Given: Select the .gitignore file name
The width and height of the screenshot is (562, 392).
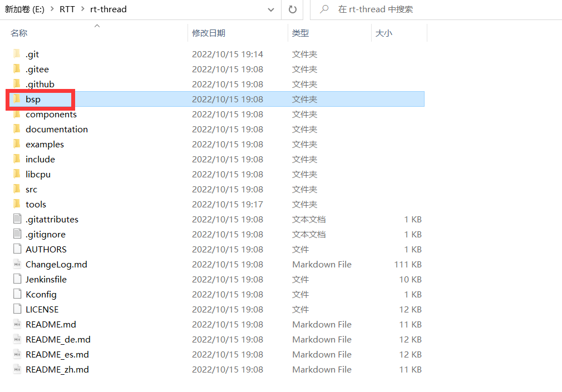Looking at the screenshot, I should pos(46,234).
